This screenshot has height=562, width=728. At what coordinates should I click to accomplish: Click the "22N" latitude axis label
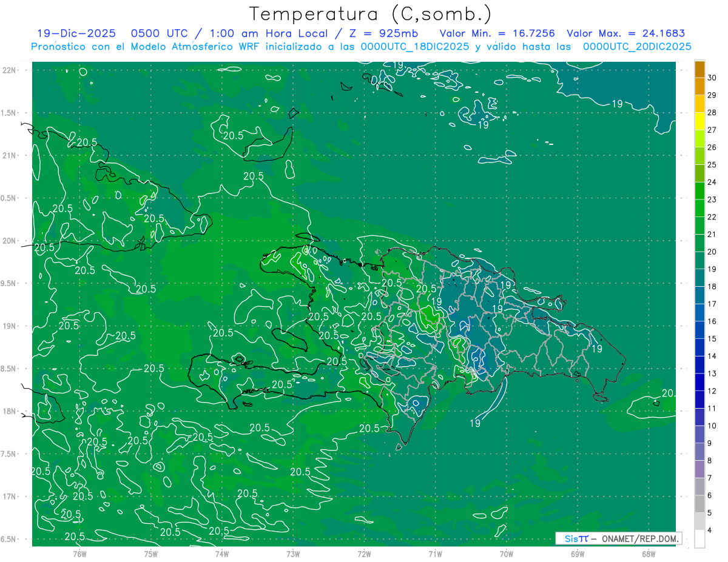[x=10, y=70]
